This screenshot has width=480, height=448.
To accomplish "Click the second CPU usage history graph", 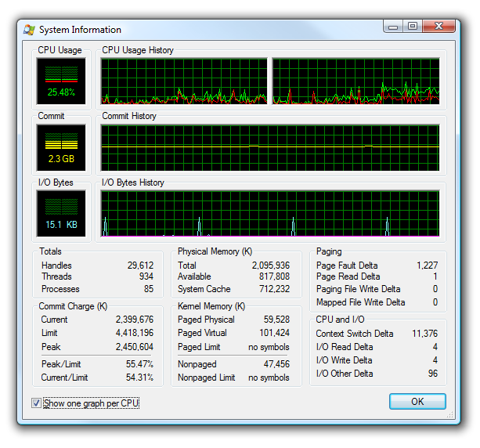I will click(x=356, y=81).
